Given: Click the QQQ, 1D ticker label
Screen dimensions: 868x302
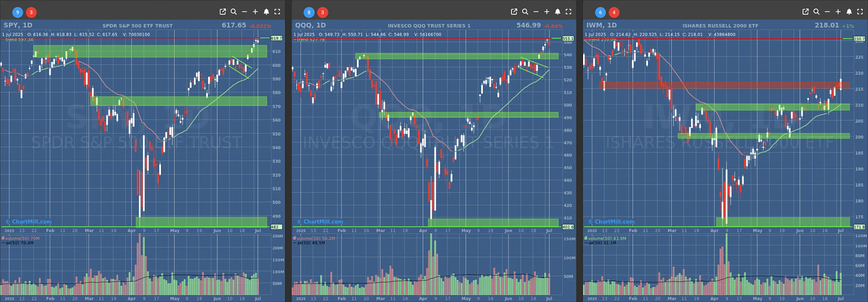Looking at the screenshot, I should click(310, 25).
